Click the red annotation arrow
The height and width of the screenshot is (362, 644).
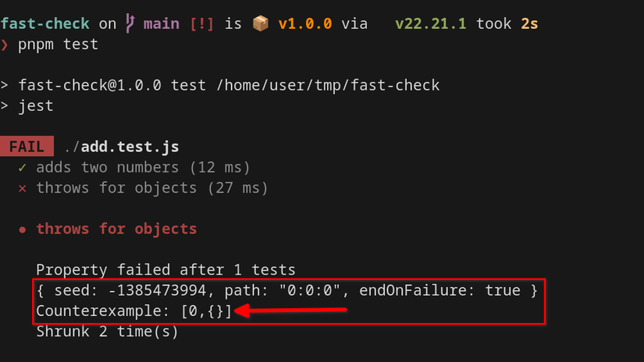click(x=291, y=311)
